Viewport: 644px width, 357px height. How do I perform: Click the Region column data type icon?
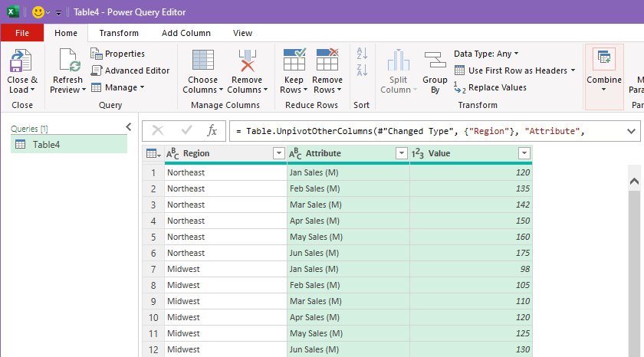coord(172,153)
